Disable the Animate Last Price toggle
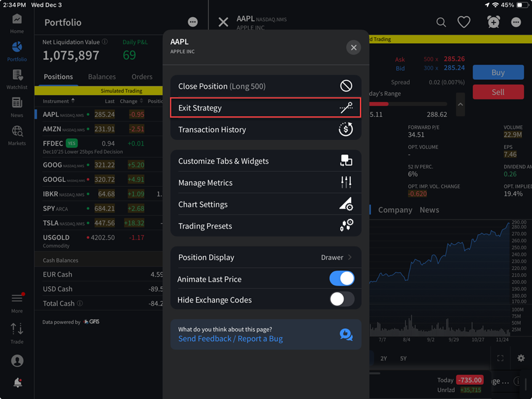532x399 pixels. point(342,278)
